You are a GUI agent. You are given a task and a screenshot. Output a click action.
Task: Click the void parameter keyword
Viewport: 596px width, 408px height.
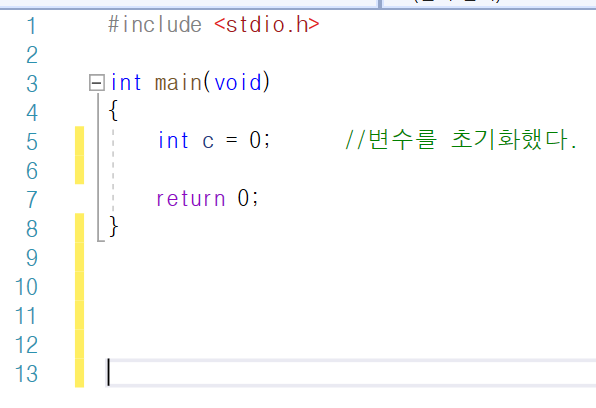point(238,83)
